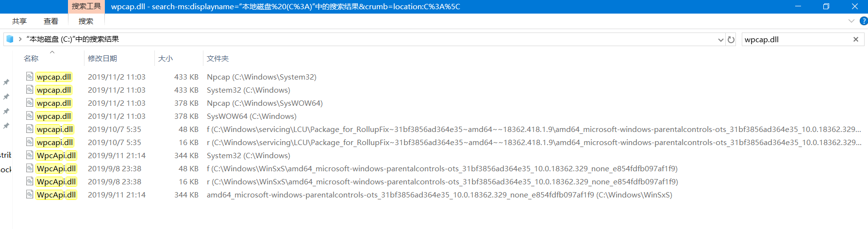Click the first pin icon in the left sidebar
Image resolution: width=868 pixels, height=229 pixels.
[x=6, y=82]
